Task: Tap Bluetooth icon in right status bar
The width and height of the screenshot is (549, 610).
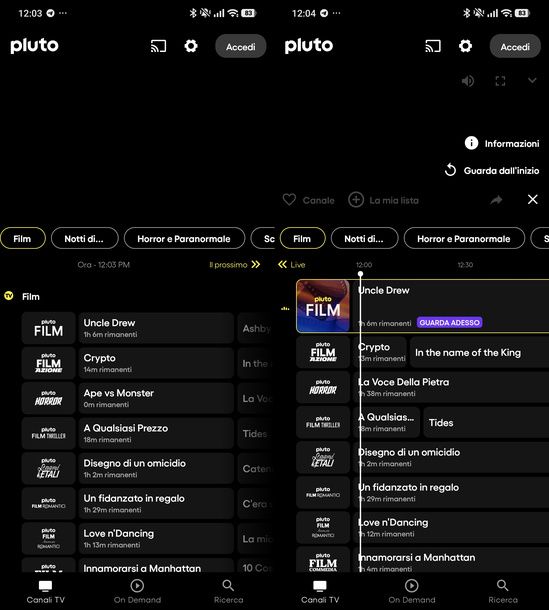Action: pos(467,13)
